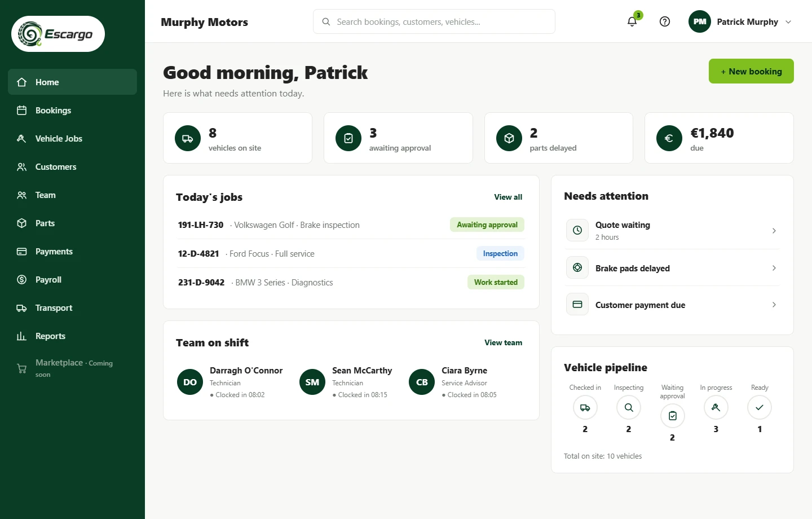
Task: Expand the Patrick Murphy account dropdown arrow
Action: (788, 22)
